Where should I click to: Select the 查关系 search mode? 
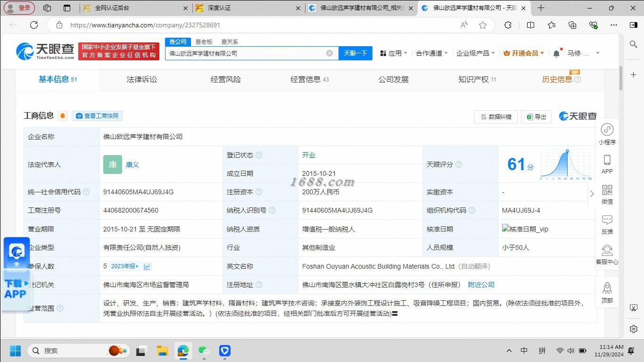[230, 42]
